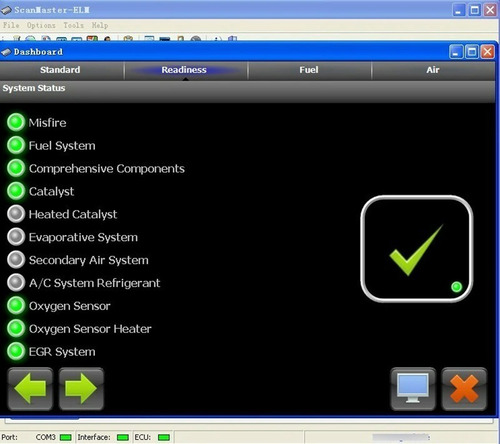Open the Options menu
Viewport: 500px width, 444px height.
click(41, 25)
